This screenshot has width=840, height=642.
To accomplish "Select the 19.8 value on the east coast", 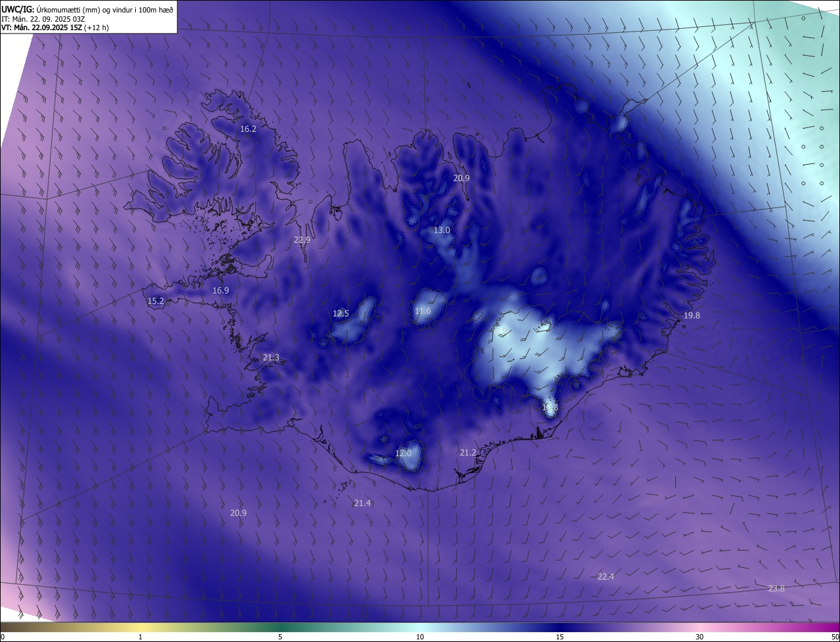I will click(x=692, y=316).
